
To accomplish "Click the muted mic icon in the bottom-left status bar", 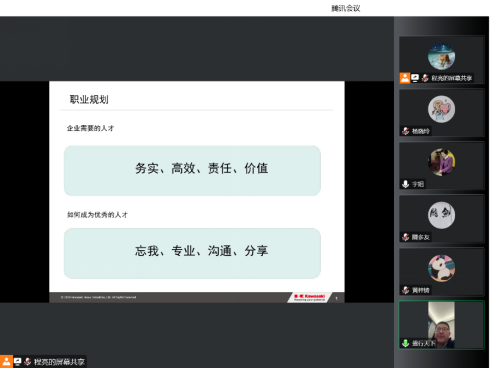I will 28,362.
